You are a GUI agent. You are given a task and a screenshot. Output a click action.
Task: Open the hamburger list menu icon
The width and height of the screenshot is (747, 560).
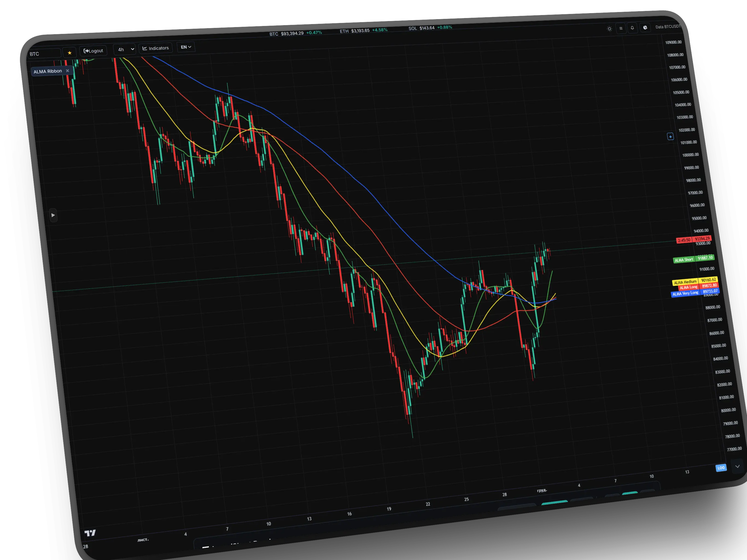621,28
